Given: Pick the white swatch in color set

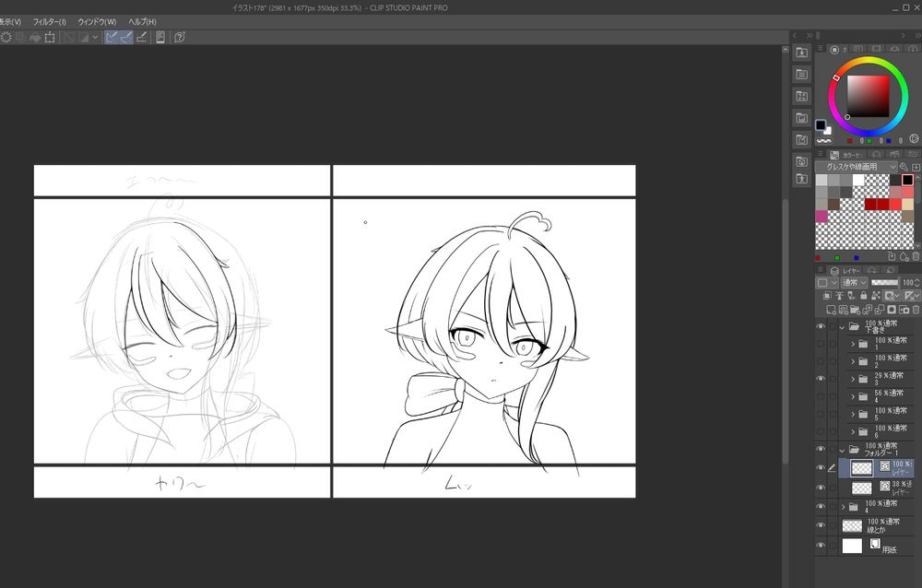Looking at the screenshot, I should [858, 180].
